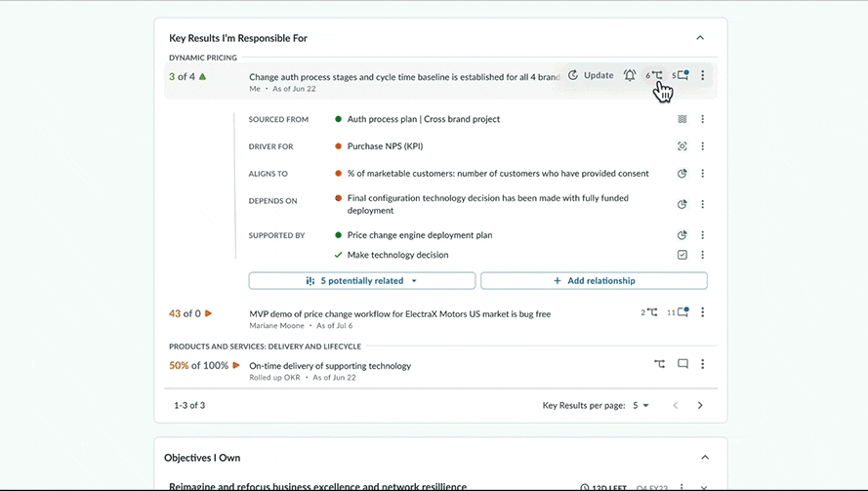This screenshot has width=868, height=491.
Task: Open relationships icon for On-time delivery row
Action: coord(659,364)
